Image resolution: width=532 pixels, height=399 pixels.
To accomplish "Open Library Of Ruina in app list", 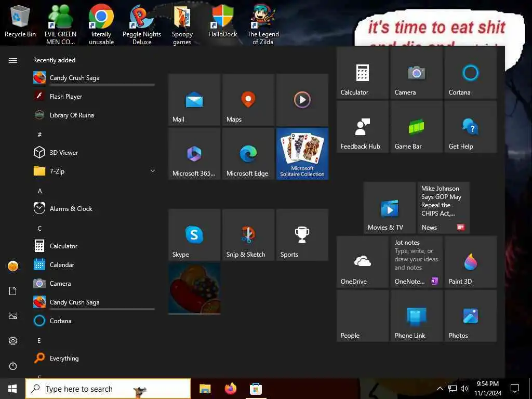I will [x=94, y=115].
